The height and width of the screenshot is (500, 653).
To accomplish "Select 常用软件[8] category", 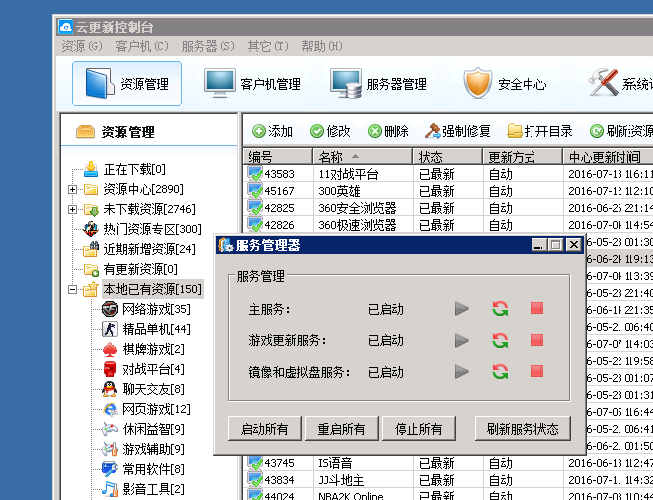I will pos(153,469).
